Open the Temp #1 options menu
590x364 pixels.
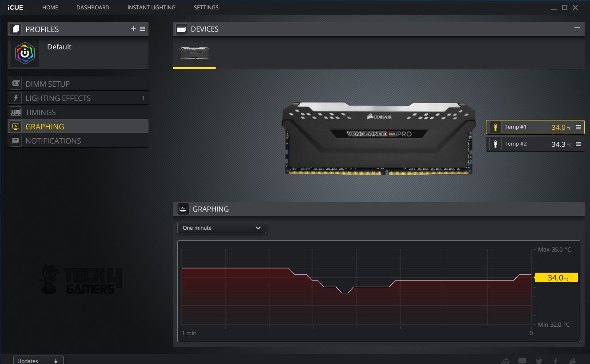pyautogui.click(x=578, y=127)
